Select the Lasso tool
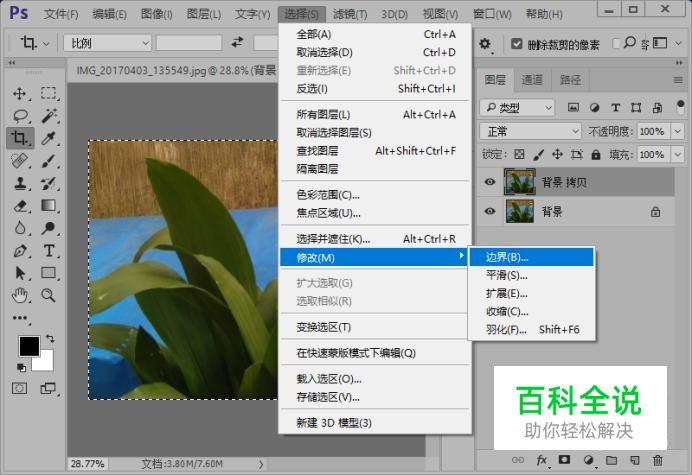This screenshot has width=692, height=475. (x=19, y=115)
